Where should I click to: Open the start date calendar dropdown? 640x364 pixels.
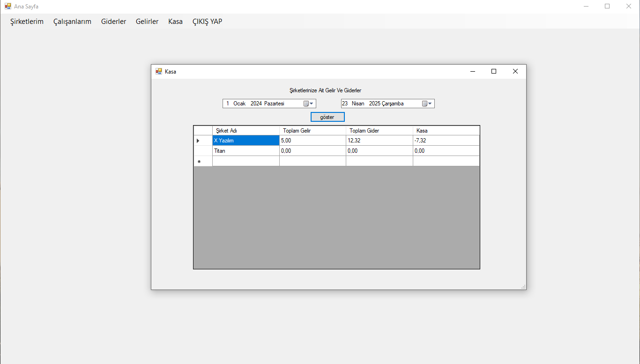308,104
